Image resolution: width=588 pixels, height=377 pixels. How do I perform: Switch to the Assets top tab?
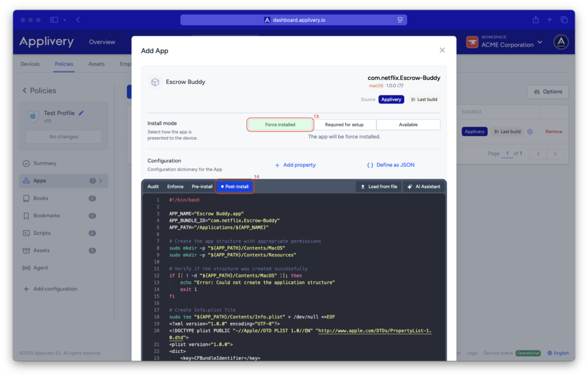[96, 64]
